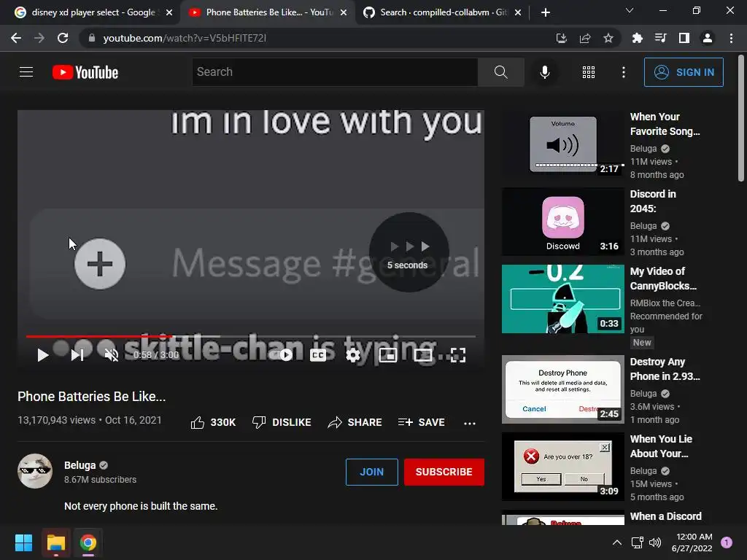This screenshot has height=560, width=747.
Task: Toggle closed captions on the video
Action: pyautogui.click(x=318, y=355)
